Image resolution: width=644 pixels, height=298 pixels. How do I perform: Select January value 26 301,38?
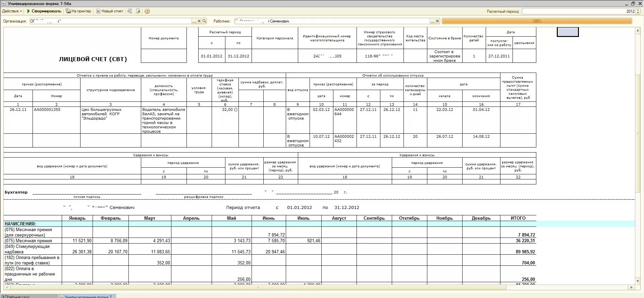pyautogui.click(x=77, y=249)
